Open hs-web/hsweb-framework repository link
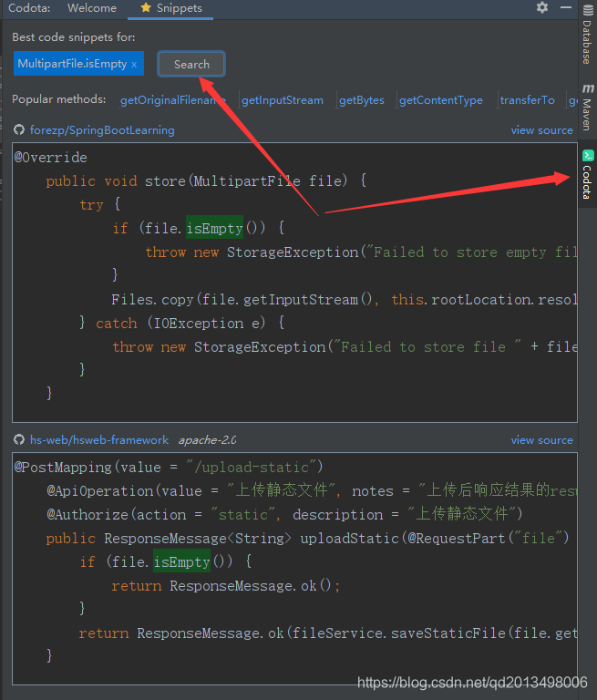 point(99,439)
